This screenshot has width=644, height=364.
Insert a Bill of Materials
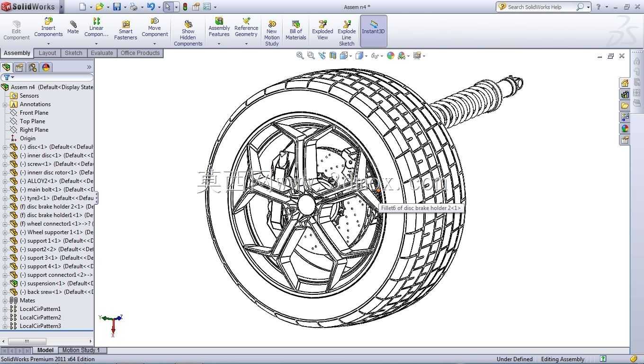pos(296,30)
